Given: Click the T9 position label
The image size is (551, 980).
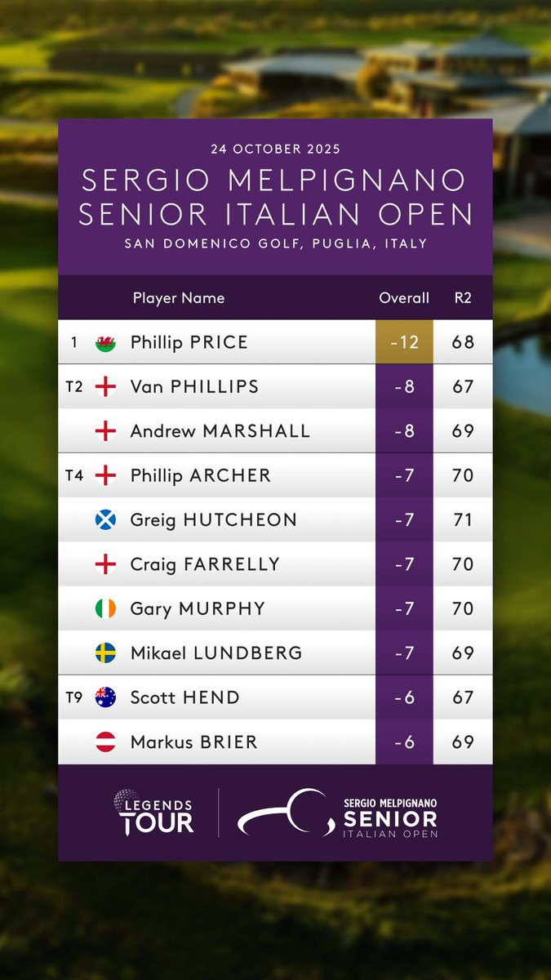Looking at the screenshot, I should coord(74,697).
